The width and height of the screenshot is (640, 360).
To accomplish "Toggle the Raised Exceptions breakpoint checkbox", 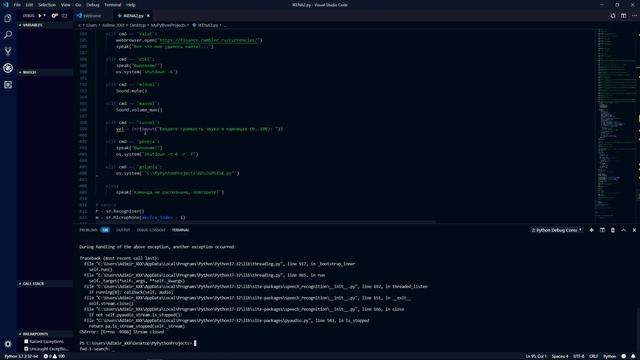I will (26, 342).
